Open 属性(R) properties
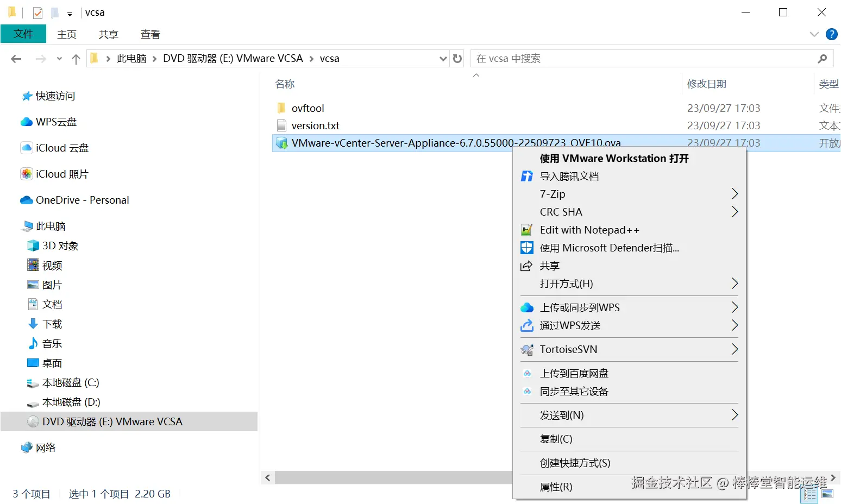The height and width of the screenshot is (504, 841). click(630, 487)
